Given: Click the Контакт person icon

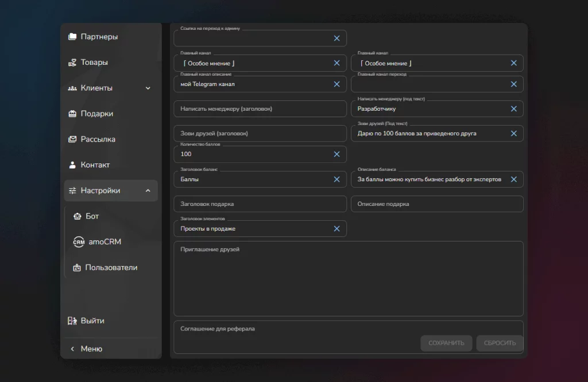Looking at the screenshot, I should [x=72, y=165].
